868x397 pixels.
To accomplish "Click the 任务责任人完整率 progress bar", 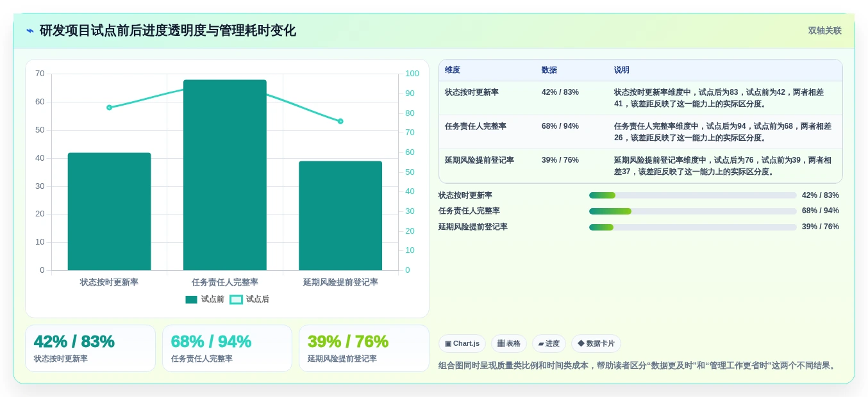I will [x=693, y=211].
